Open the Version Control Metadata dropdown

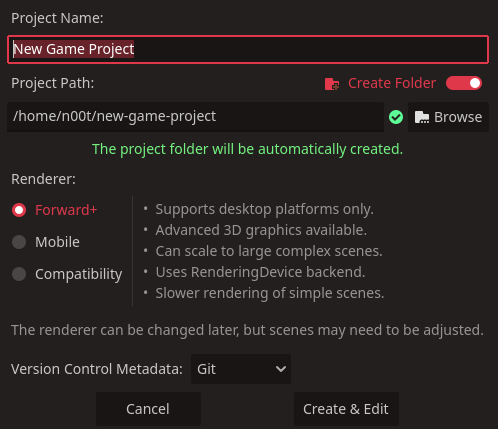241,369
